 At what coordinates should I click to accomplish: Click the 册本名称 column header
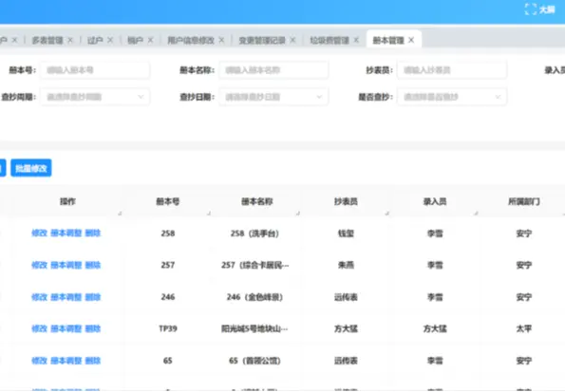(257, 201)
